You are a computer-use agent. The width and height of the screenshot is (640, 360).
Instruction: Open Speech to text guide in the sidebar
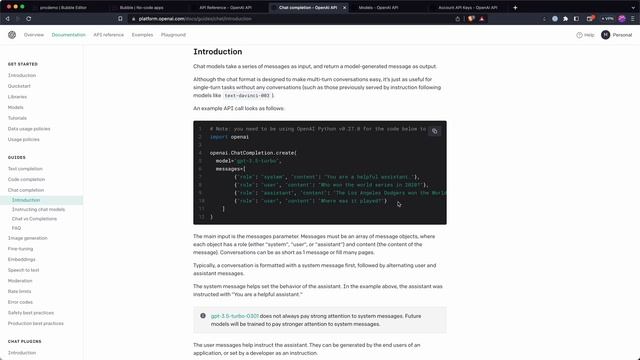pos(24,270)
